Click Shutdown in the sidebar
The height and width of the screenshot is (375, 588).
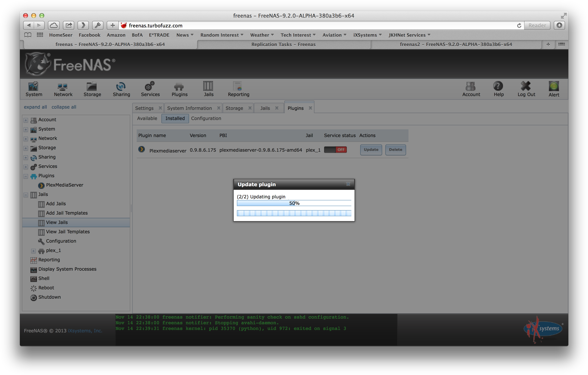tap(49, 297)
